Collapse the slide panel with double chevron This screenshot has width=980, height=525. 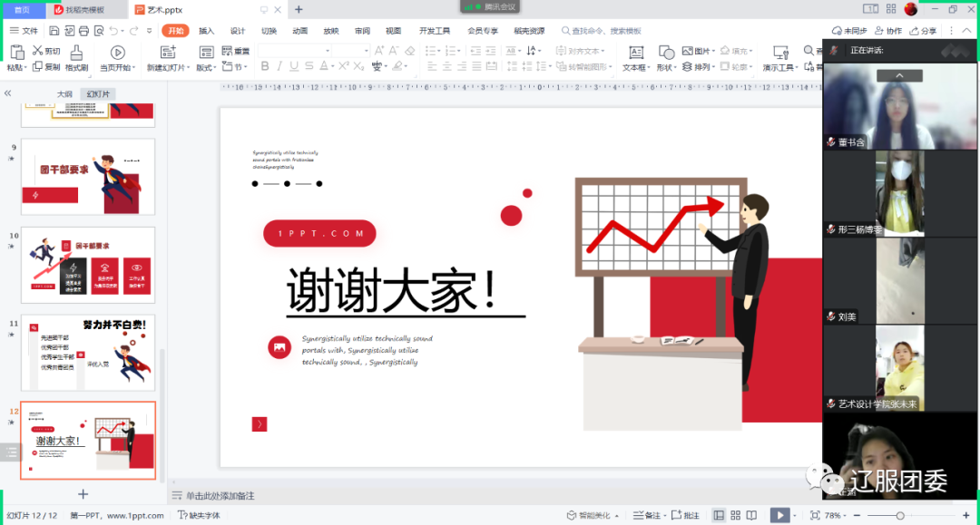7,93
